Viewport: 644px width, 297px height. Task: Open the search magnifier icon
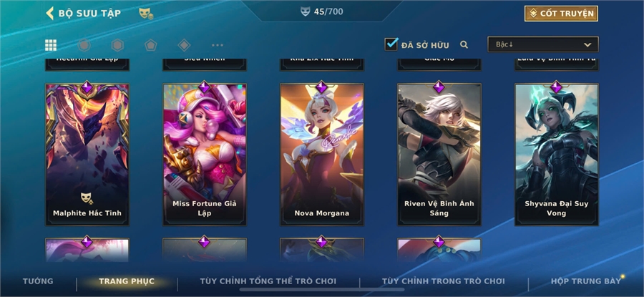point(464,45)
